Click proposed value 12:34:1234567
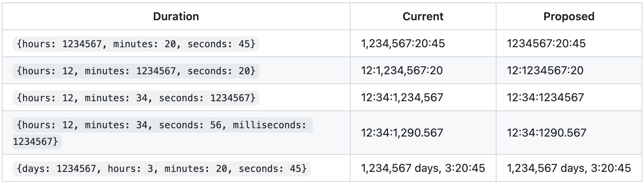 pyautogui.click(x=545, y=98)
